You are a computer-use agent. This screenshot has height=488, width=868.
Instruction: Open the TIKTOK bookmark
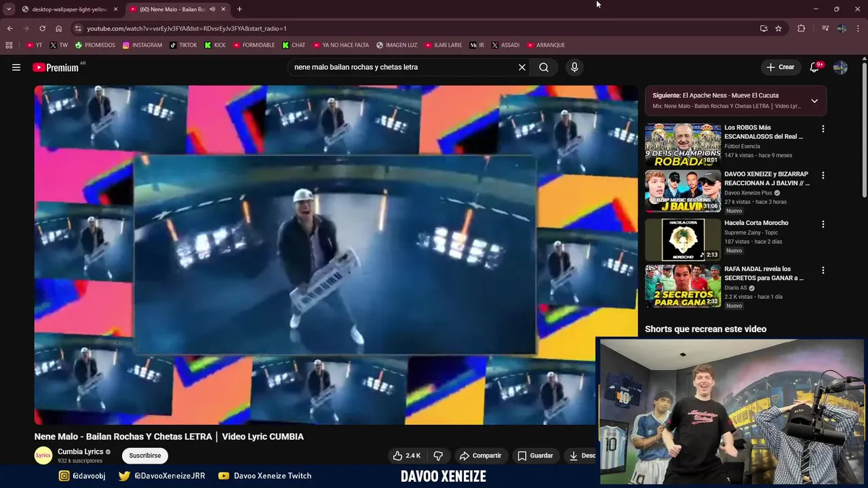pyautogui.click(x=183, y=45)
